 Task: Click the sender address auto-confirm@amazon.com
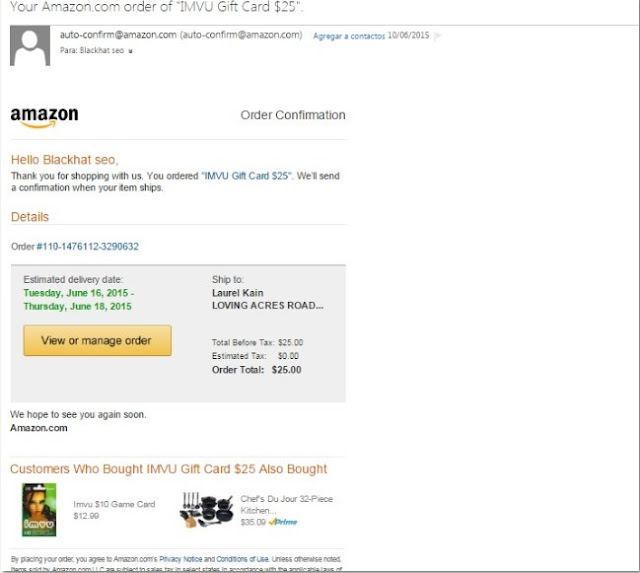point(118,35)
